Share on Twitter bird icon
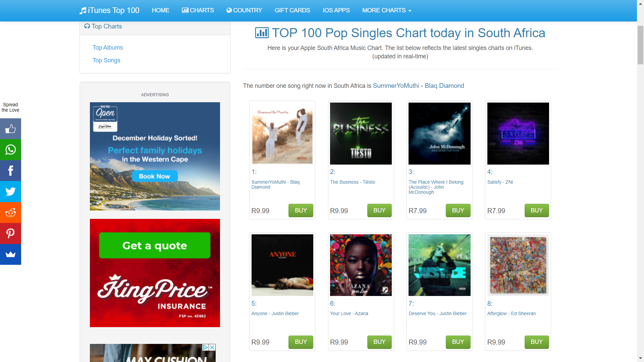This screenshot has width=644, height=362. pos(10,192)
